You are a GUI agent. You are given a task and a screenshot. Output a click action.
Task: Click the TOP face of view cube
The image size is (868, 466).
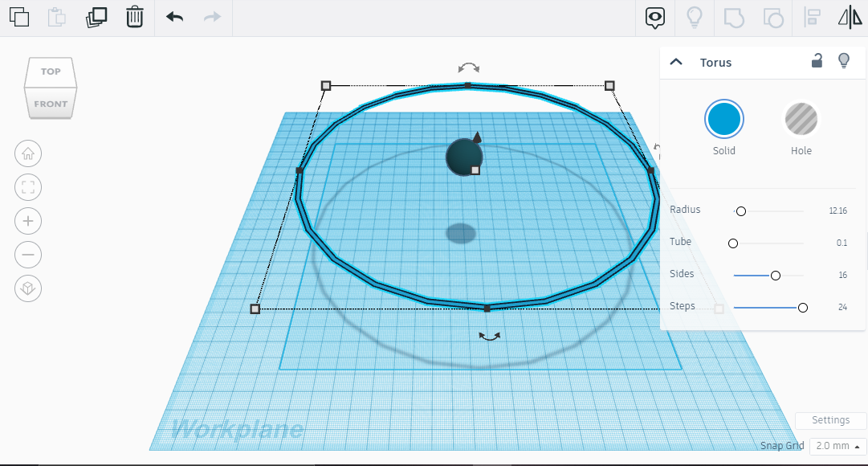(51, 72)
